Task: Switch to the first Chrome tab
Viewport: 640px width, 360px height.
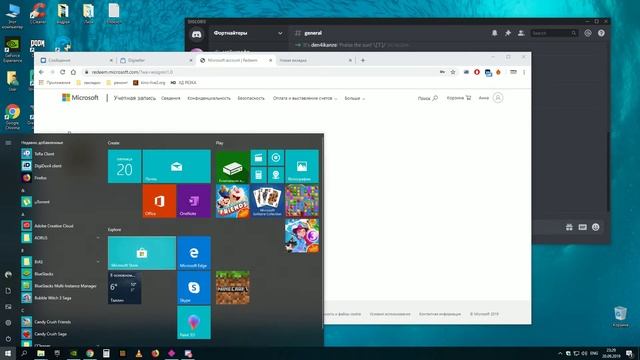Action: point(76,60)
